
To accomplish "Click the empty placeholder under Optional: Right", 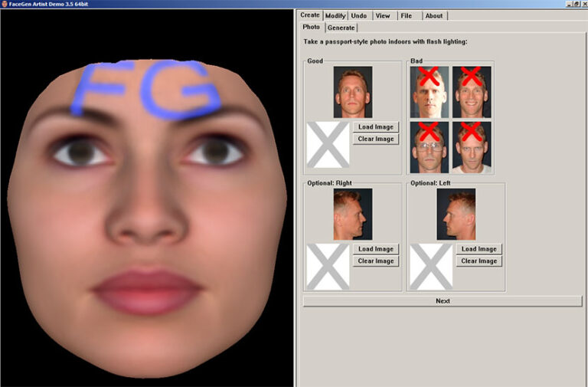I will tap(328, 267).
